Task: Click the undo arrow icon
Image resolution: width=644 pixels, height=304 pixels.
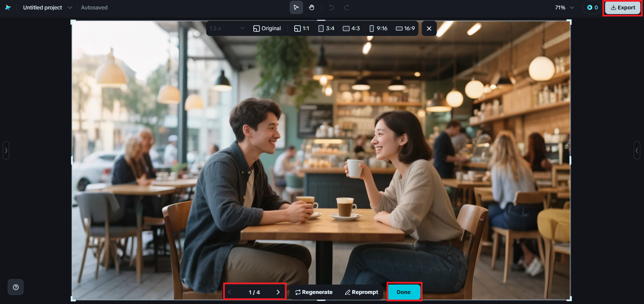Action: coord(331,7)
